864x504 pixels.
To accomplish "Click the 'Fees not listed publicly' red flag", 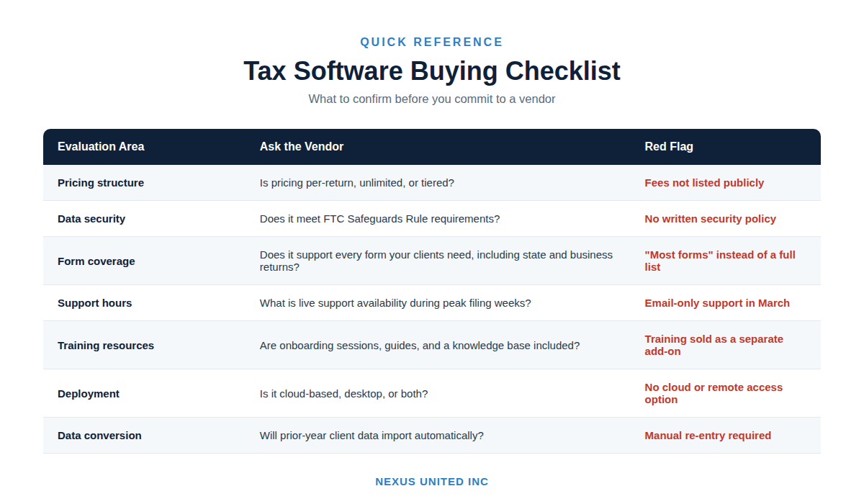I will point(704,183).
